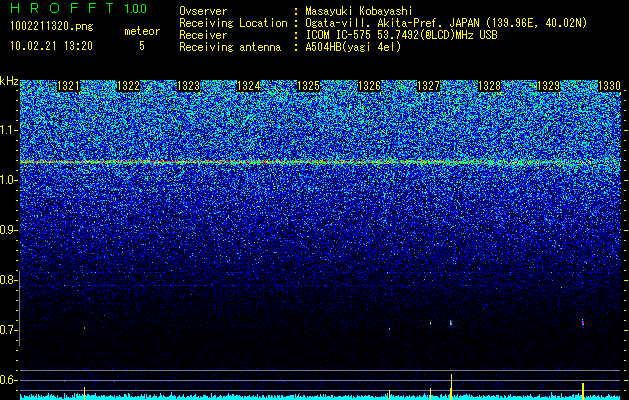
Task: Click the Receiving Location label
Action: point(233,23)
